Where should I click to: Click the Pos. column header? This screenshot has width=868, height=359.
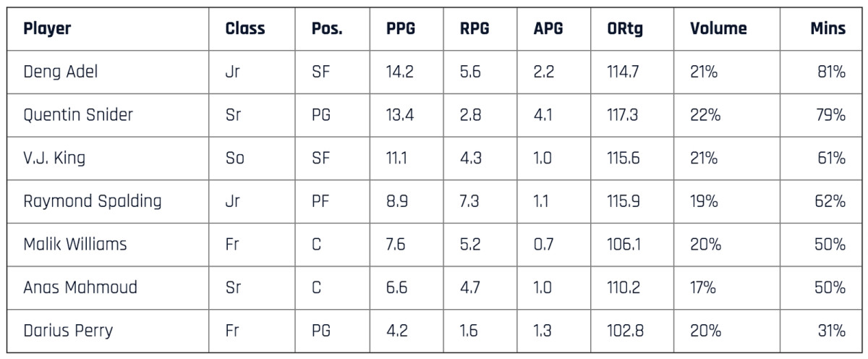(x=327, y=29)
